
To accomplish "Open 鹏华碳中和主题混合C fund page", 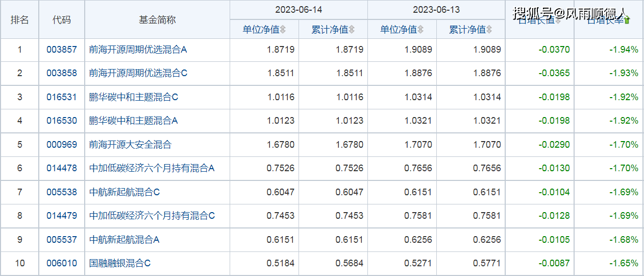I will [x=134, y=97].
